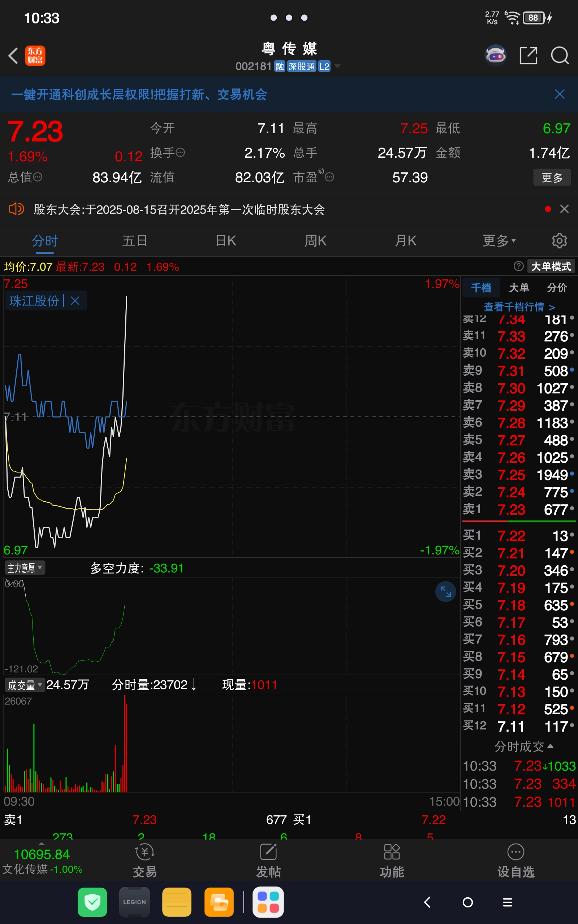Tap the 融 margin tag

[280, 66]
